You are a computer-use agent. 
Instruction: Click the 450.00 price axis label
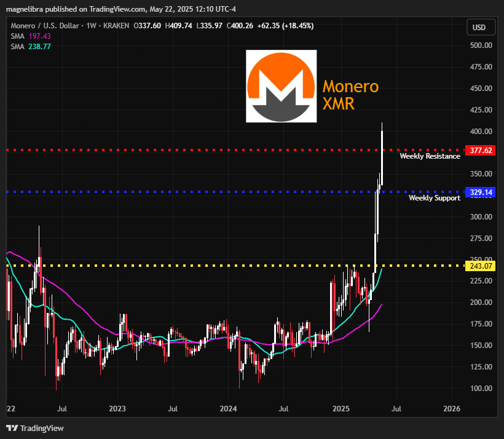coord(481,88)
